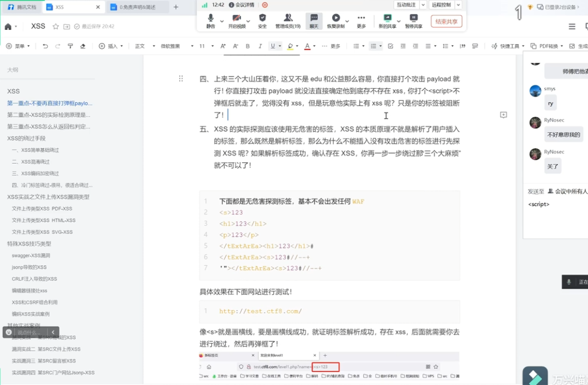Screen dimensions: 588x385
Task: Select the format painter tool
Action: click(x=70, y=46)
